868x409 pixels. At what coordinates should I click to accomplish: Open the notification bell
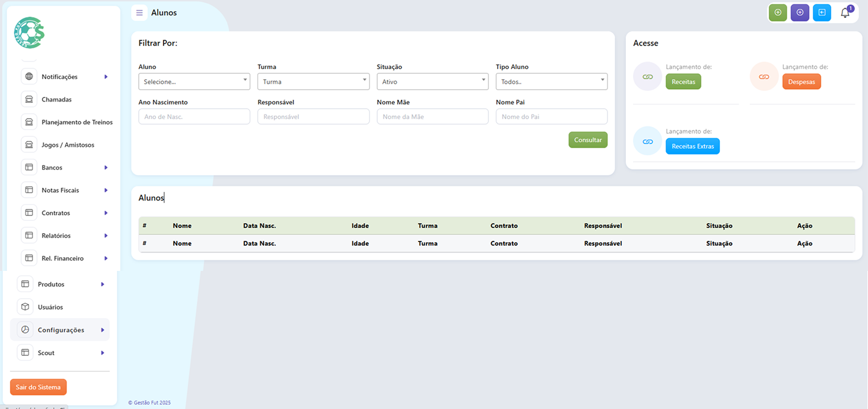[845, 13]
